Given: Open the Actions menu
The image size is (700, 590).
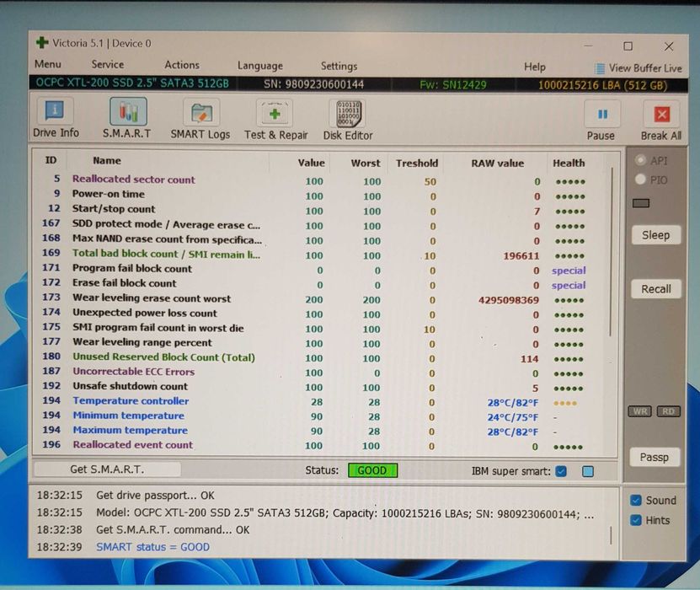Looking at the screenshot, I should [x=182, y=65].
